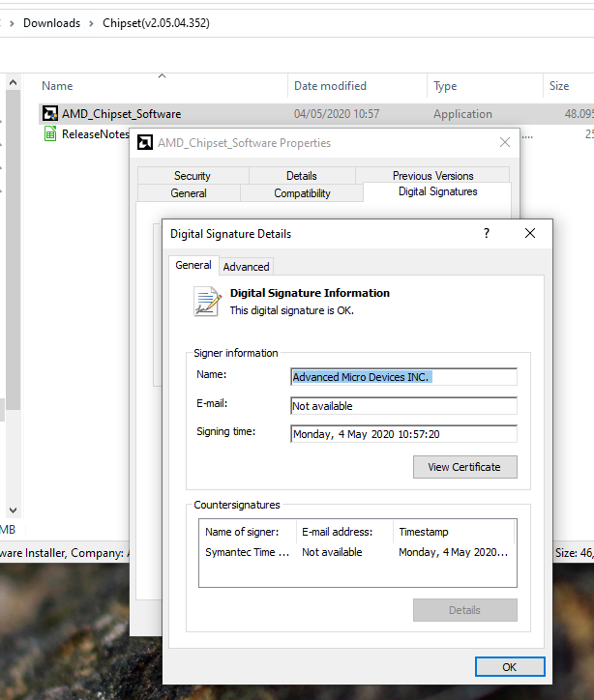
Task: Click the navigation pane scrollbar thumb
Action: click(x=13, y=250)
